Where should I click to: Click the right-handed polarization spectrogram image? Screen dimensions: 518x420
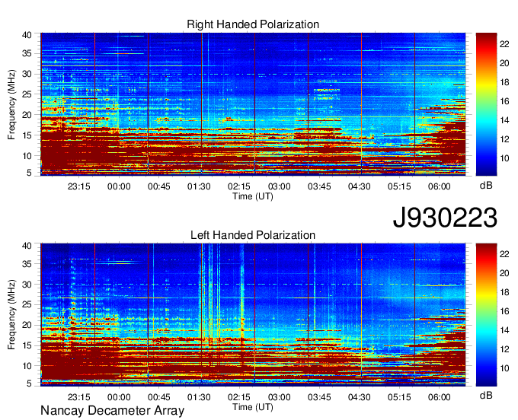tap(253, 104)
